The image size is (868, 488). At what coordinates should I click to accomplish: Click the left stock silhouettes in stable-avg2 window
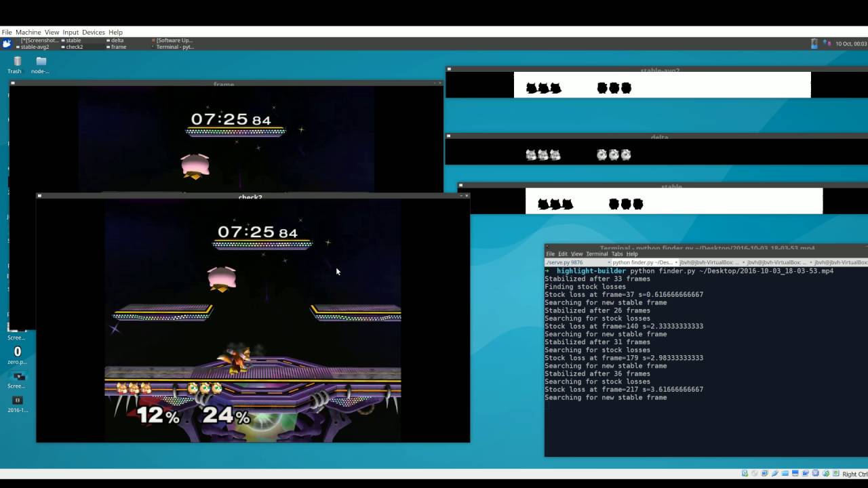544,88
